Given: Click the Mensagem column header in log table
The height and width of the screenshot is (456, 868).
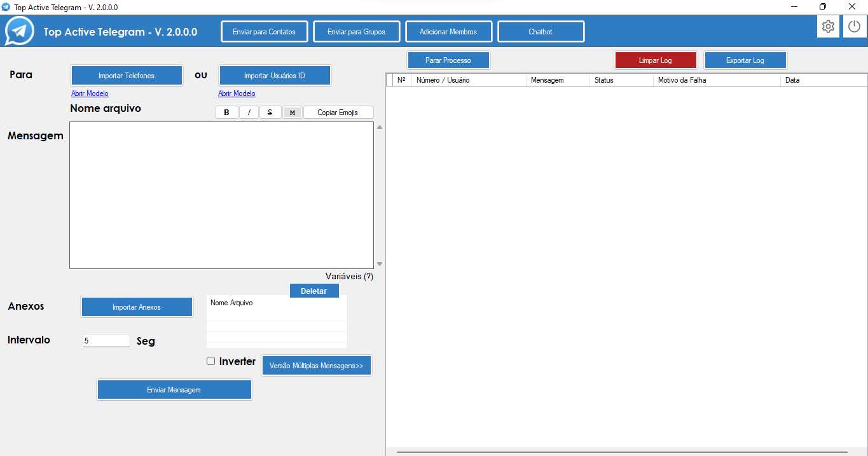Looking at the screenshot, I should pyautogui.click(x=558, y=80).
